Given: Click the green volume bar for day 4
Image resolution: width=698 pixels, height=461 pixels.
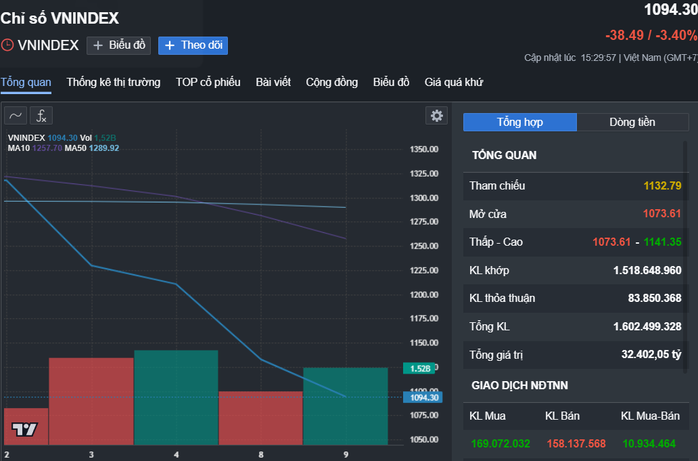Looking at the screenshot, I should click(176, 397).
